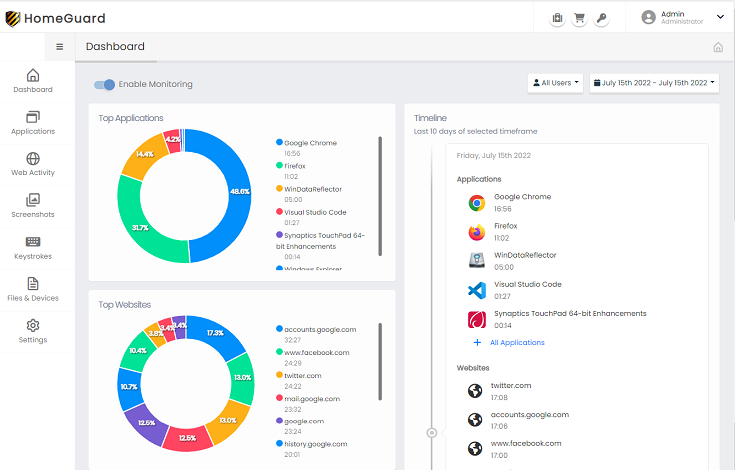Open Applications in the sidebar
Screen dimensions: 735x470
33,123
